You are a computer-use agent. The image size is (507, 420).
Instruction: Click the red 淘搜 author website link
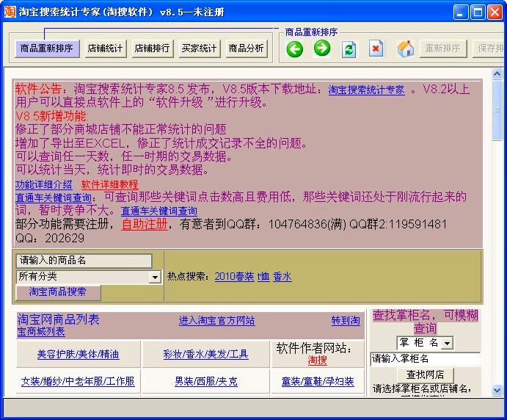tap(318, 360)
